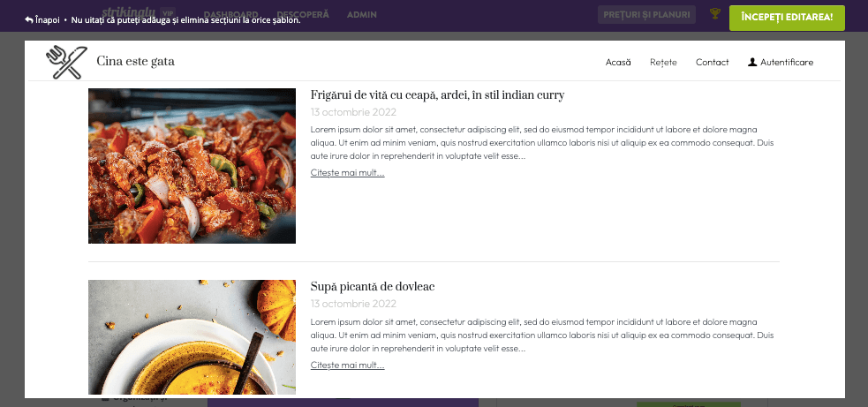Open Supă picantă de dovleac post title
The image size is (868, 407).
pos(373,287)
